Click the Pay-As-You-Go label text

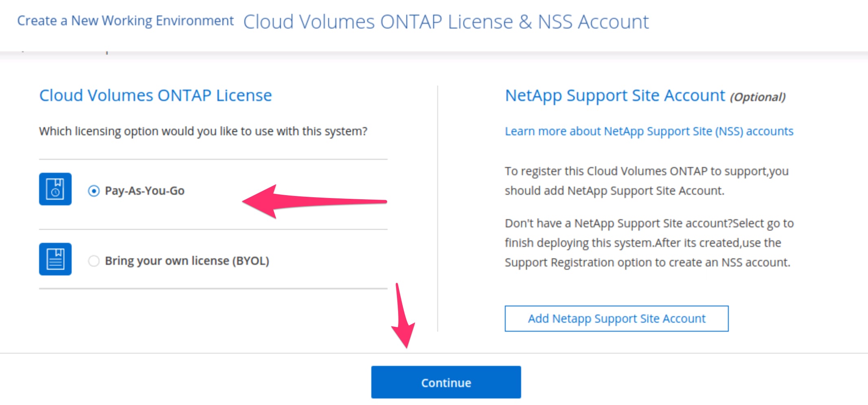pyautogui.click(x=145, y=191)
